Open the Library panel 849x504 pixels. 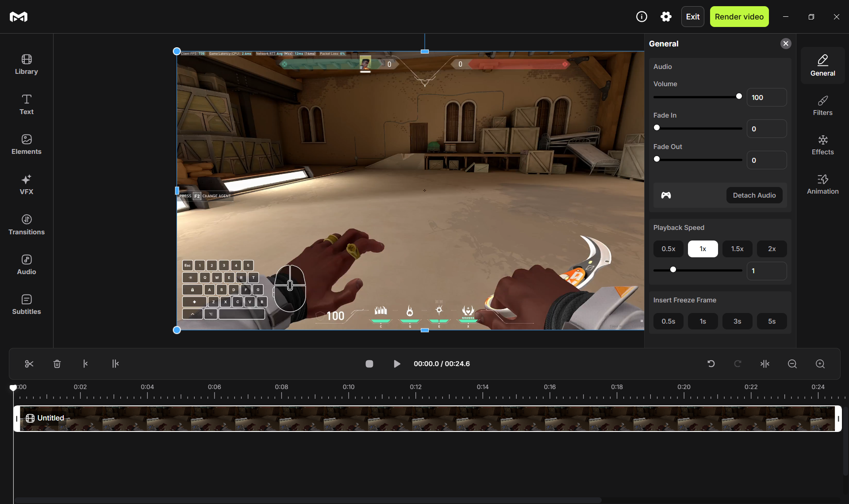[27, 65]
